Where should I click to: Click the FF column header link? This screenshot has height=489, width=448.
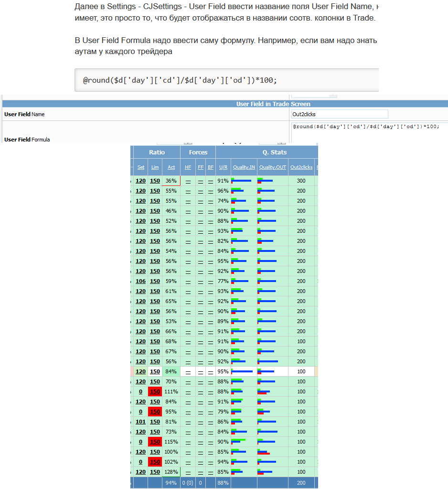201,167
